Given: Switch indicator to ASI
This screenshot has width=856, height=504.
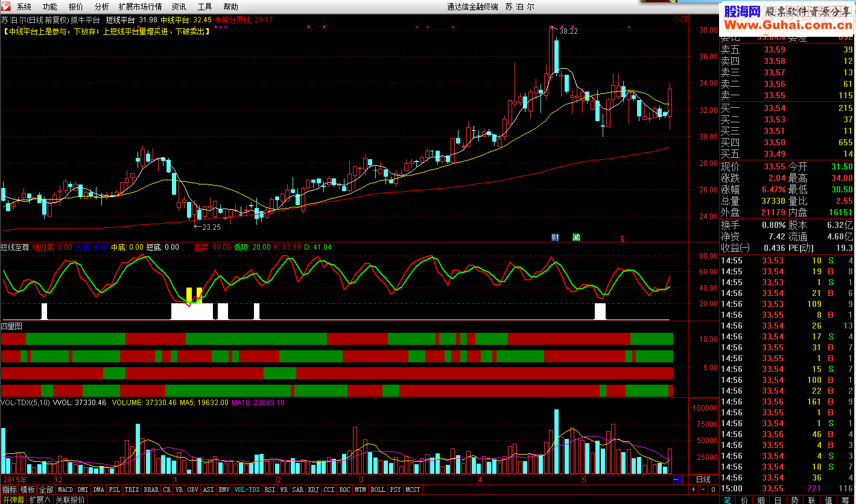Looking at the screenshot, I should coord(208,490).
